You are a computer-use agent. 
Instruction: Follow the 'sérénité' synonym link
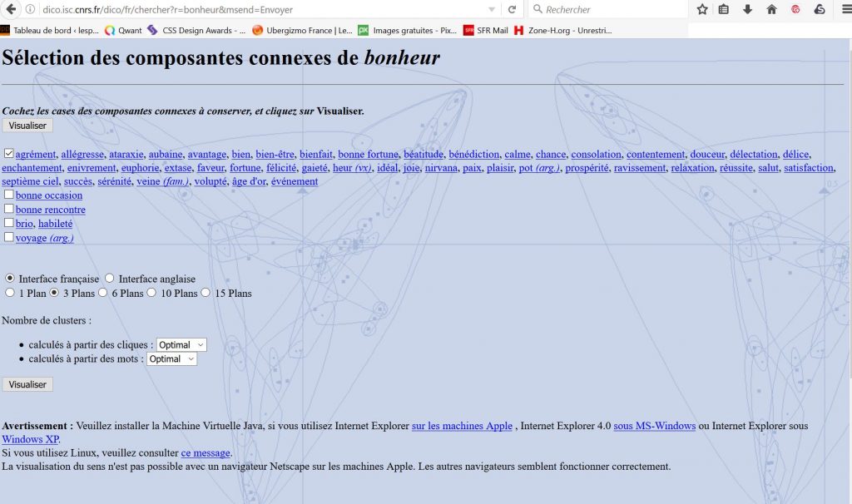tap(114, 181)
